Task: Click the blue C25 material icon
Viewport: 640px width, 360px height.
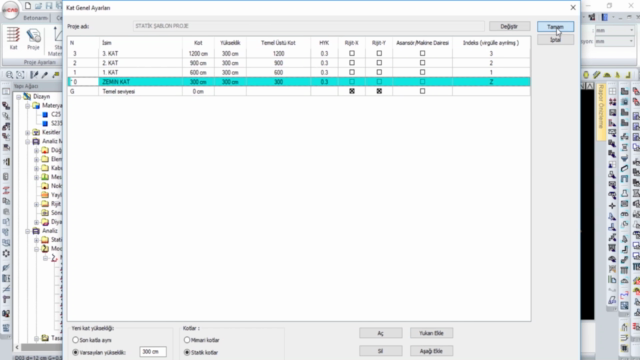Action: [45, 115]
